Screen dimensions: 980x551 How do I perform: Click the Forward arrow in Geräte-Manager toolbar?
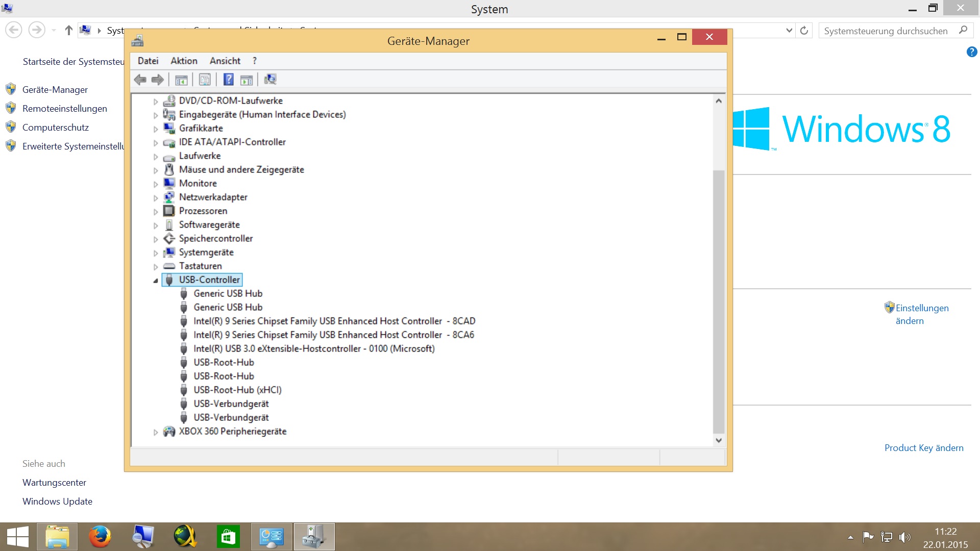[158, 80]
